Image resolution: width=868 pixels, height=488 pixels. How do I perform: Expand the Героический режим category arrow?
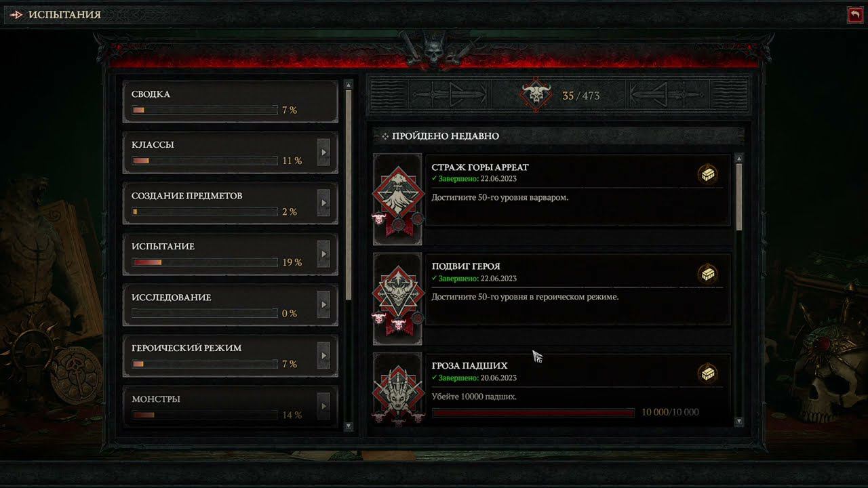pyautogui.click(x=323, y=356)
